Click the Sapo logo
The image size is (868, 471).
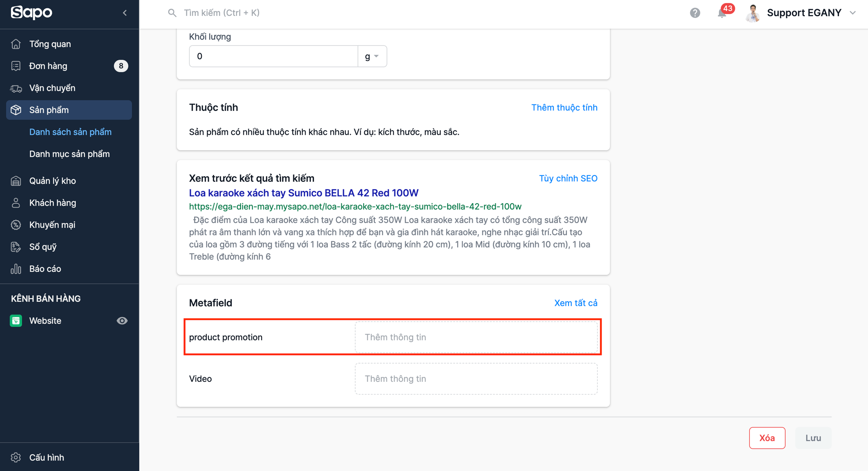click(x=32, y=12)
